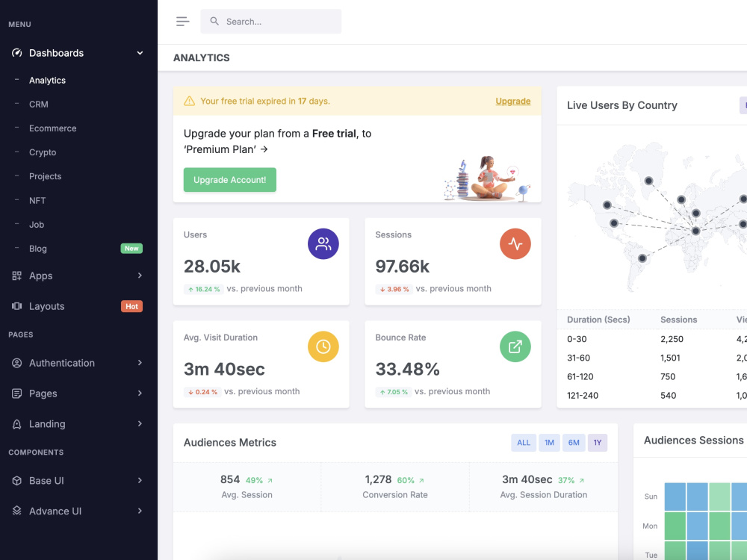Expand the Apps submenu chevron
The width and height of the screenshot is (747, 560).
tap(140, 276)
